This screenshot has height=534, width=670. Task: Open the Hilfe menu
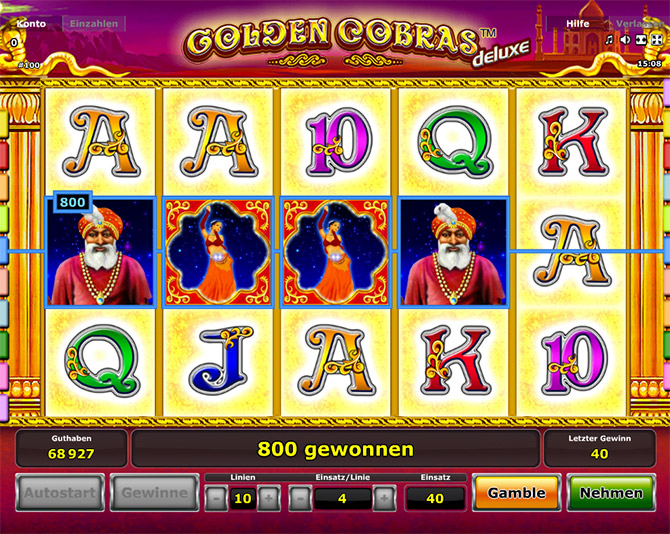[577, 24]
